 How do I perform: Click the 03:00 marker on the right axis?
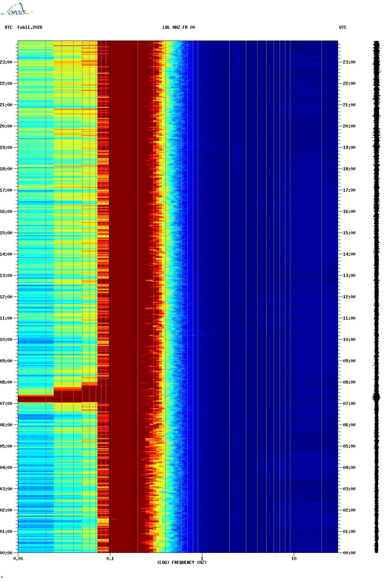click(349, 489)
